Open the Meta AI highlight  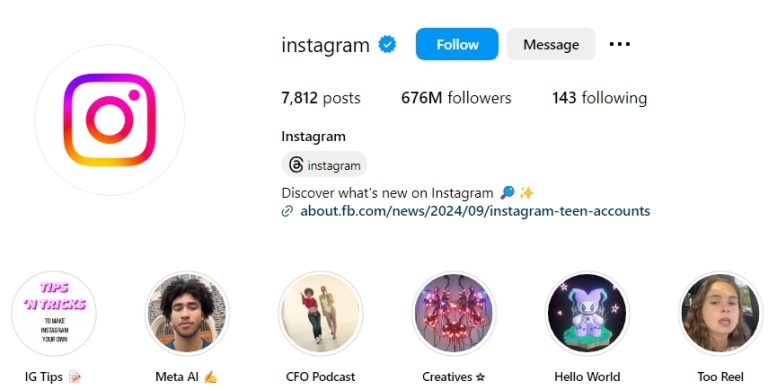point(187,314)
